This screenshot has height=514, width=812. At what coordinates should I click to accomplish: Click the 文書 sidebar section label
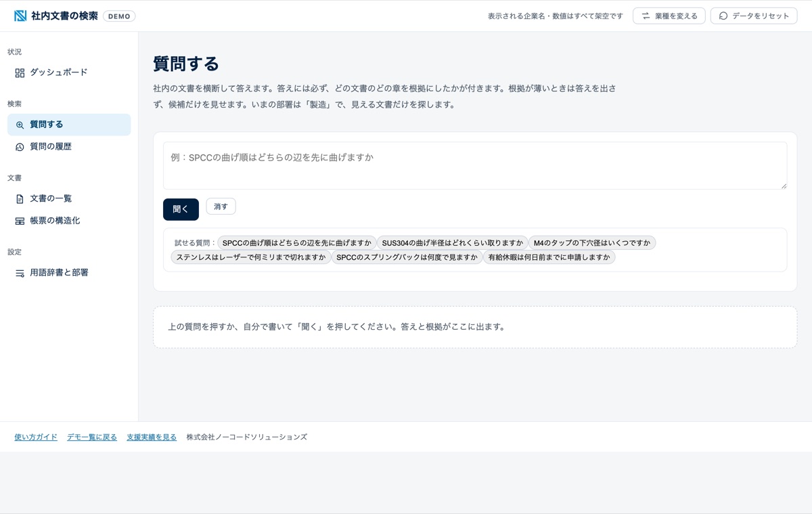(x=15, y=178)
